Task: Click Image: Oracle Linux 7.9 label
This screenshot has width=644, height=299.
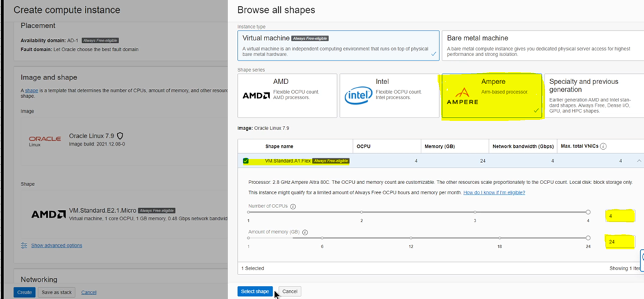Action: point(263,128)
